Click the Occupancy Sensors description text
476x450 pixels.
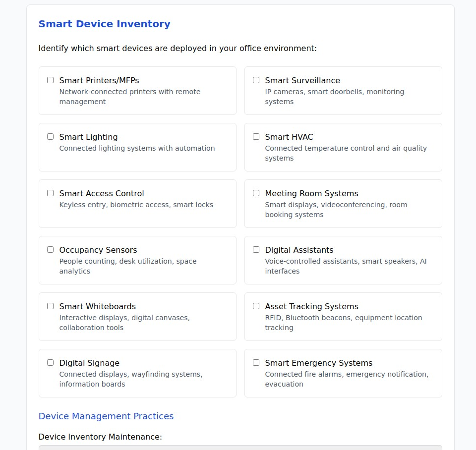click(127, 266)
